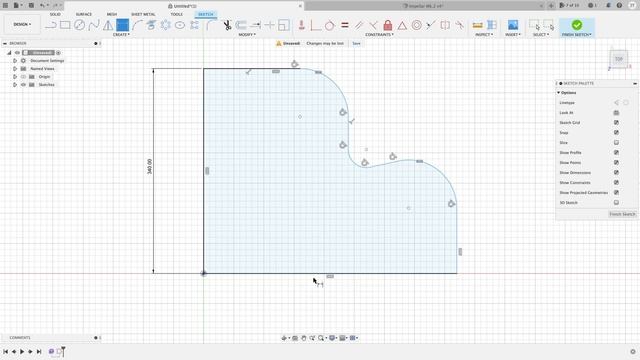Toggle the Snap checkbox
This screenshot has width=640, height=360.
click(x=616, y=133)
